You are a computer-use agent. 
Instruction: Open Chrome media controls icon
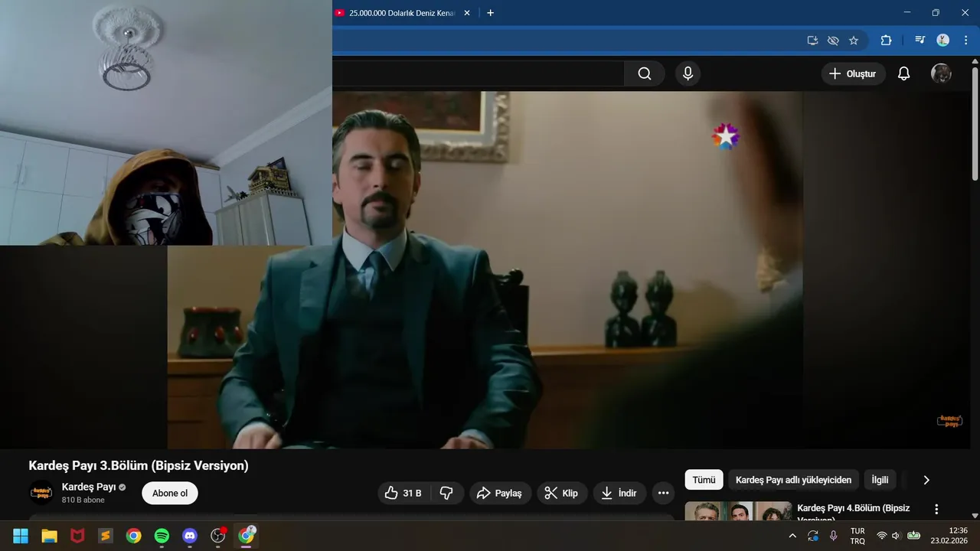920,41
